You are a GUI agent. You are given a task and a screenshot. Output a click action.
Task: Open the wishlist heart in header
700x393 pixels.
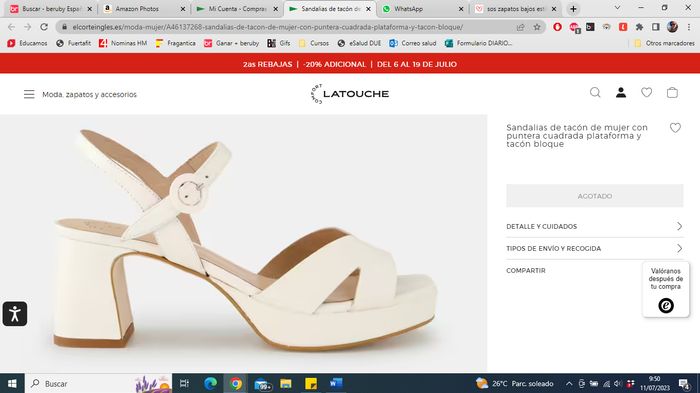[x=646, y=92]
